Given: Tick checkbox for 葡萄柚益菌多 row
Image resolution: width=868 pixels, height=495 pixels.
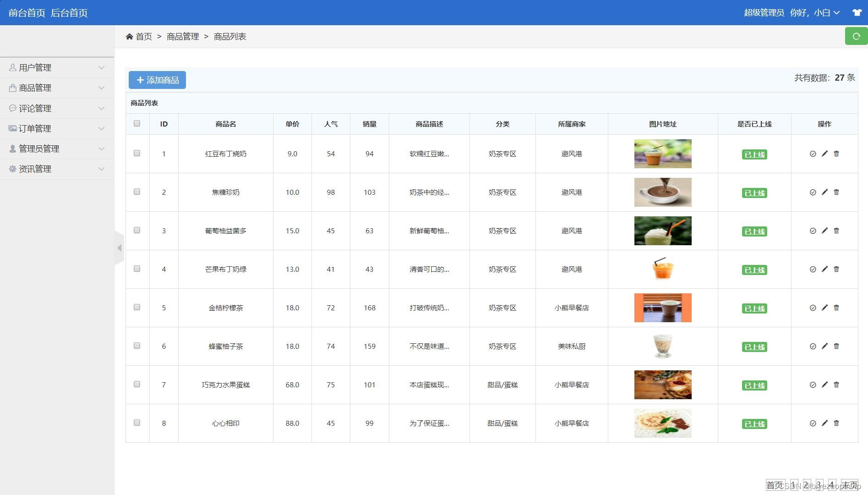Looking at the screenshot, I should (137, 230).
